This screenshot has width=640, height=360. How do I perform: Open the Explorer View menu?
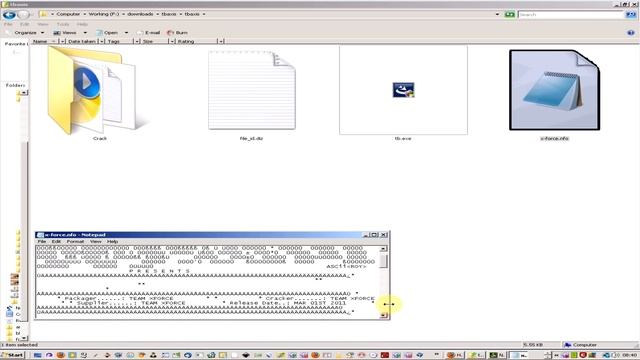tap(42, 24)
